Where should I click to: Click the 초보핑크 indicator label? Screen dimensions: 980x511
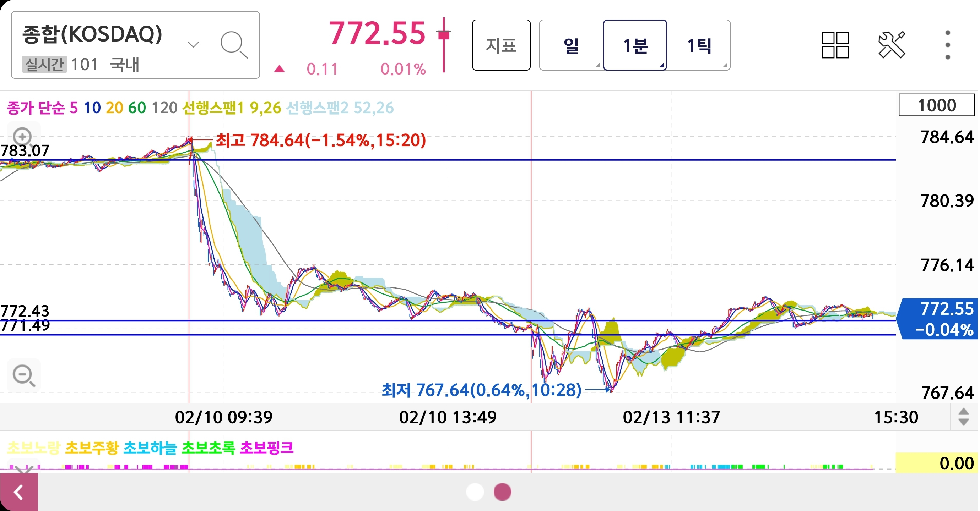[x=267, y=447]
